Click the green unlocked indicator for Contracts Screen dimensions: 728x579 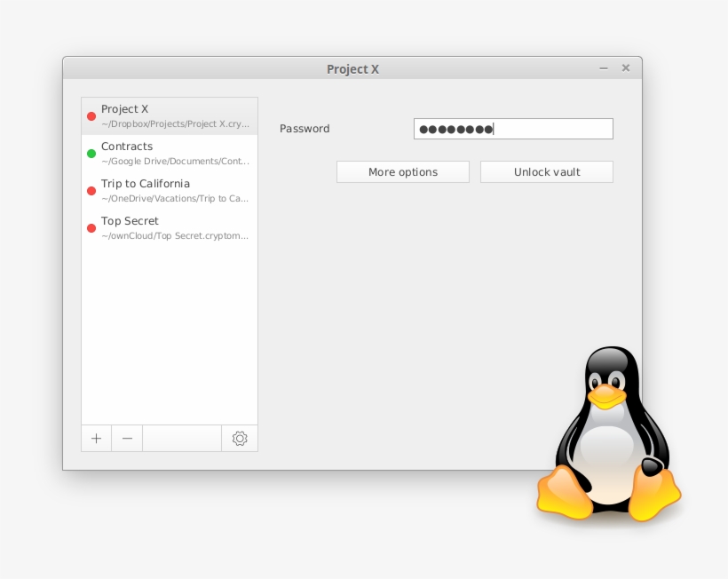(x=91, y=153)
